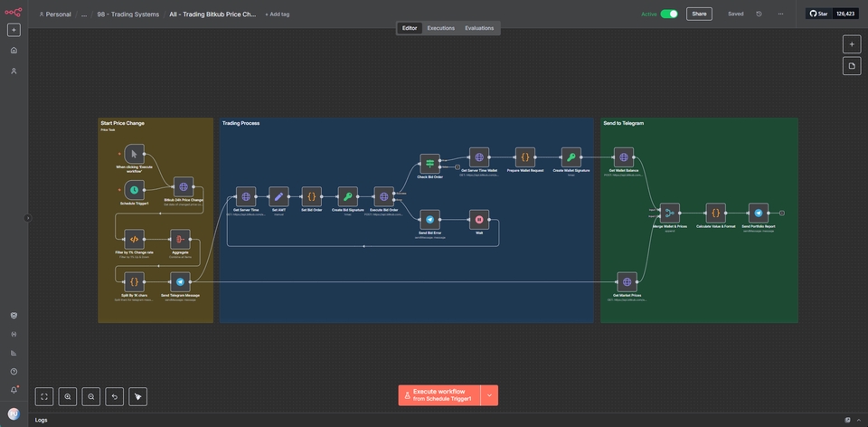Zoom to fit the workflow canvas
The image size is (868, 427).
click(44, 396)
